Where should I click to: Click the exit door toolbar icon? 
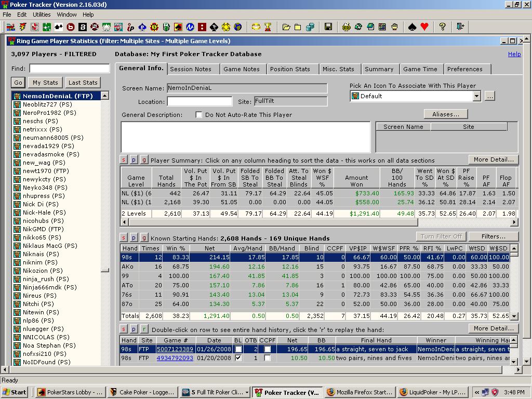click(460, 27)
